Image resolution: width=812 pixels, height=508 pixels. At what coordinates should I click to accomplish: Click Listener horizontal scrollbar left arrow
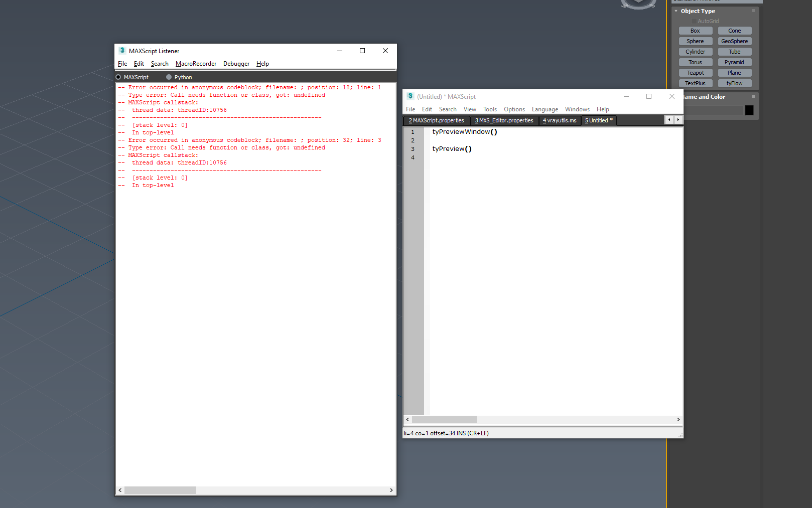coord(120,490)
